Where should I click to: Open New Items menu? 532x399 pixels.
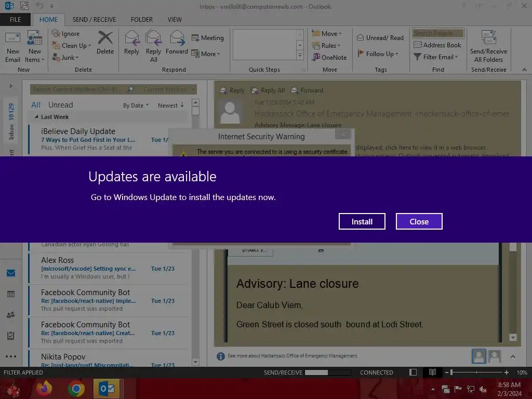tap(35, 47)
